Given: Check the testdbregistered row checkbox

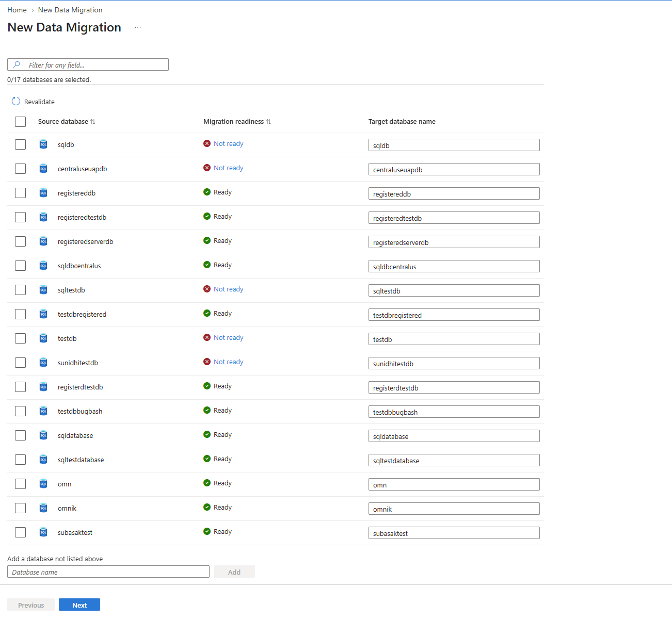Looking at the screenshot, I should tap(20, 314).
